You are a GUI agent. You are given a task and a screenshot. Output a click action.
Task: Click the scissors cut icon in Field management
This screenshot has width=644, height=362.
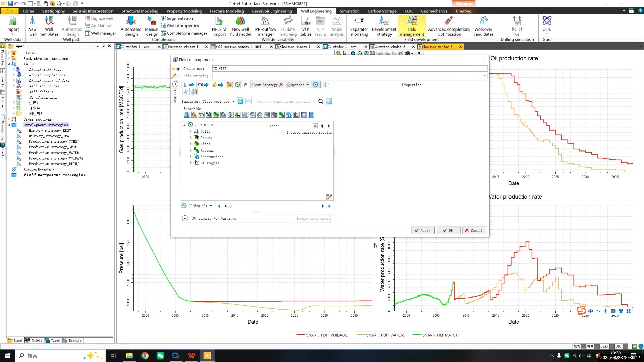[x=185, y=92]
